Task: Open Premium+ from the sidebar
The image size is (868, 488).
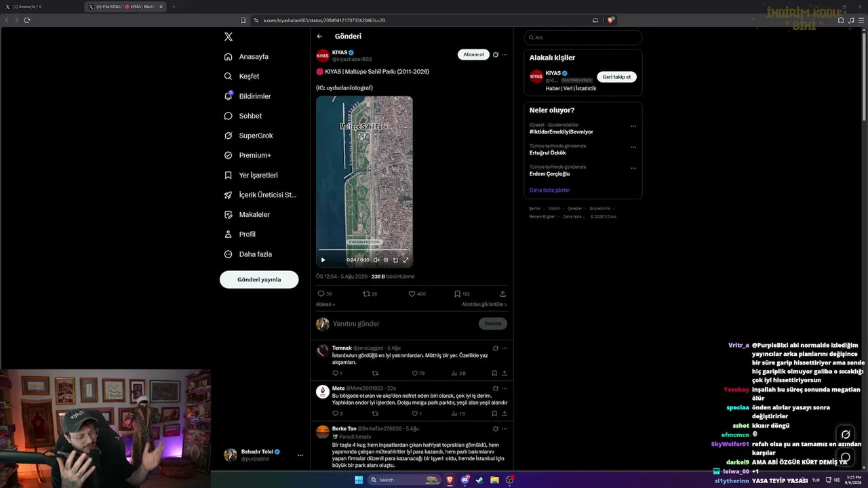Action: pos(248,155)
